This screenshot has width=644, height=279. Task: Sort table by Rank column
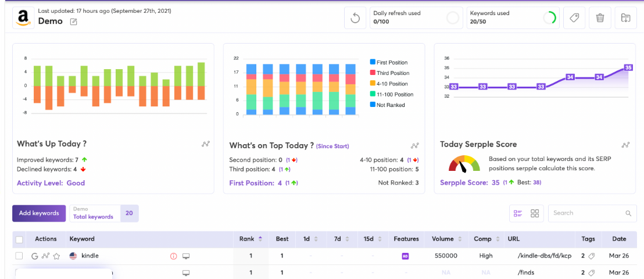click(251, 239)
